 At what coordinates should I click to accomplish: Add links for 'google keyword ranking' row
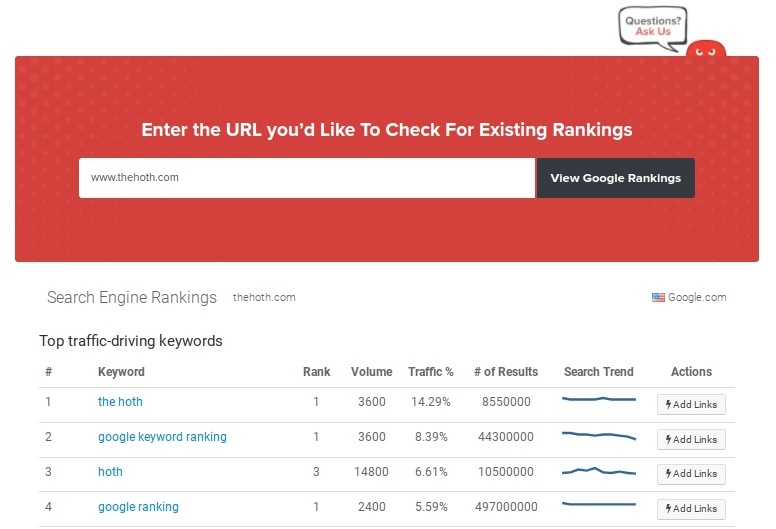click(x=691, y=439)
